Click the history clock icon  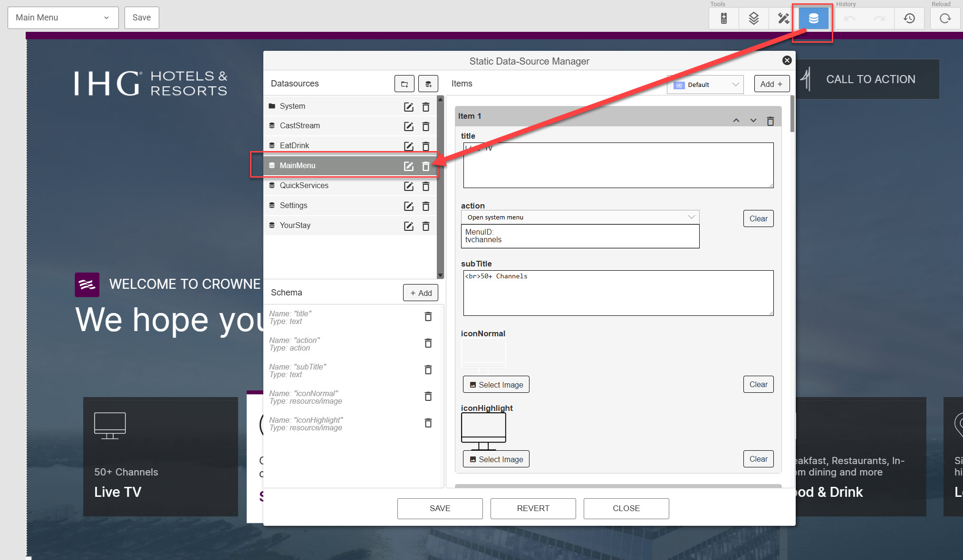(909, 19)
